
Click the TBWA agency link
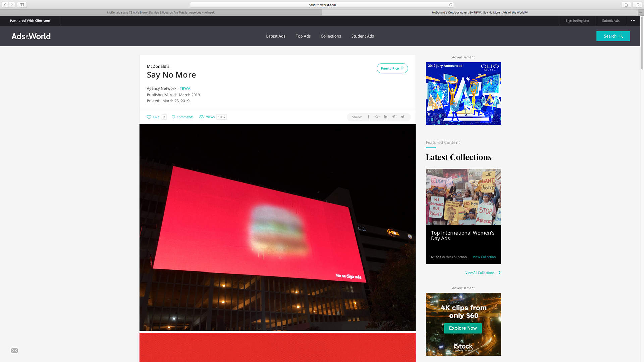pos(185,89)
